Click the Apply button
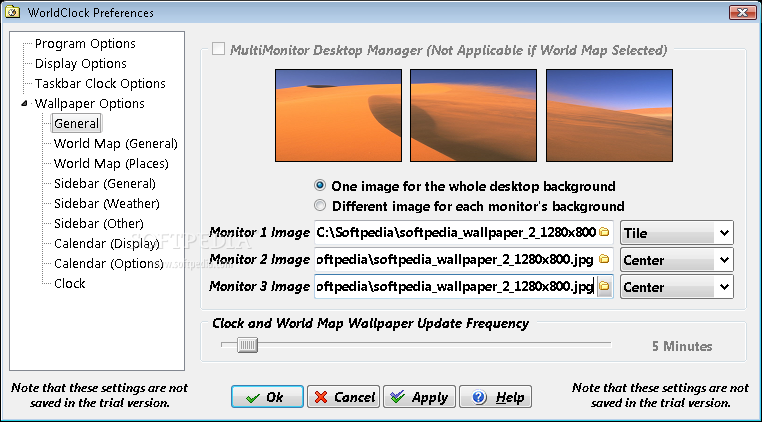762x422 pixels. (419, 397)
